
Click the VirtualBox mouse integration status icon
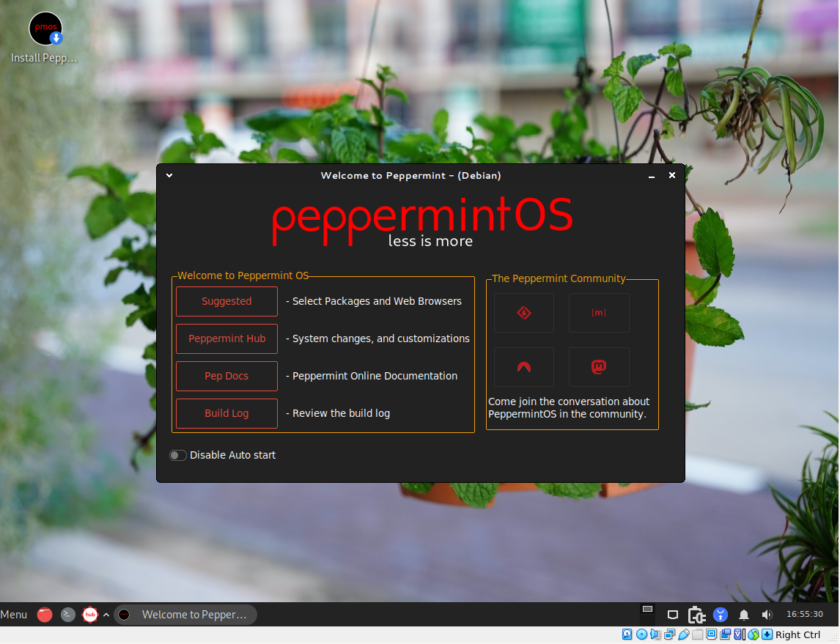coord(754,634)
